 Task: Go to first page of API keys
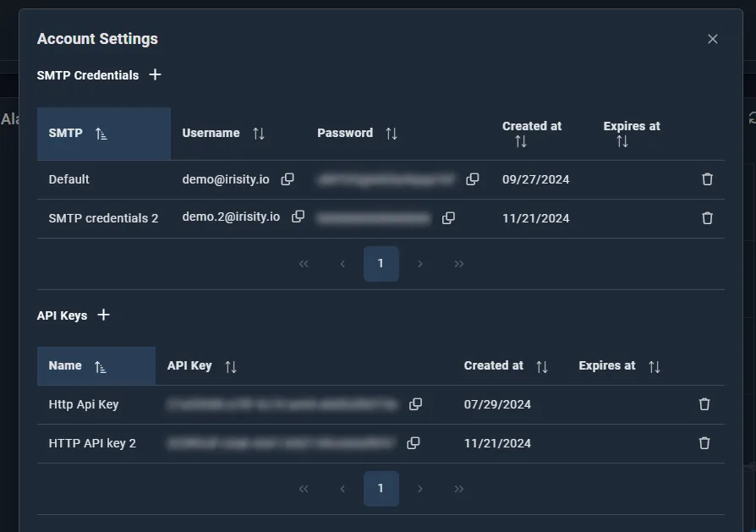click(304, 489)
